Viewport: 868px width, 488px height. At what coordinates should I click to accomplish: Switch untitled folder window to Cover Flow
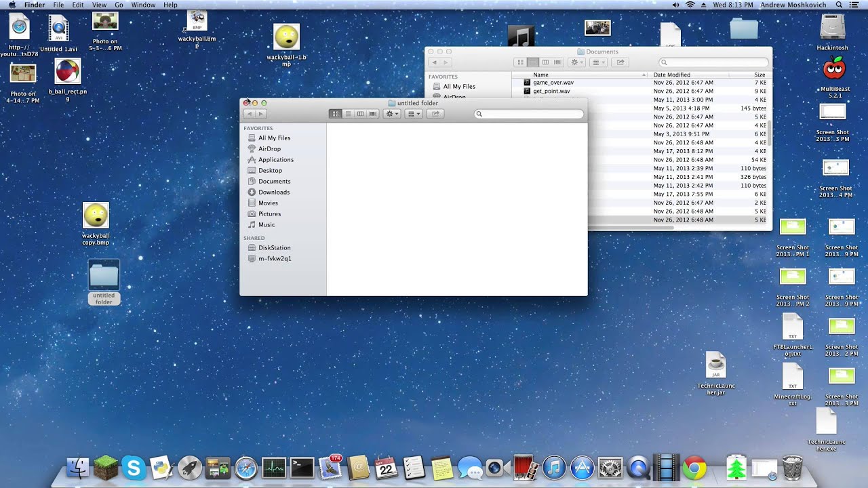[372, 114]
